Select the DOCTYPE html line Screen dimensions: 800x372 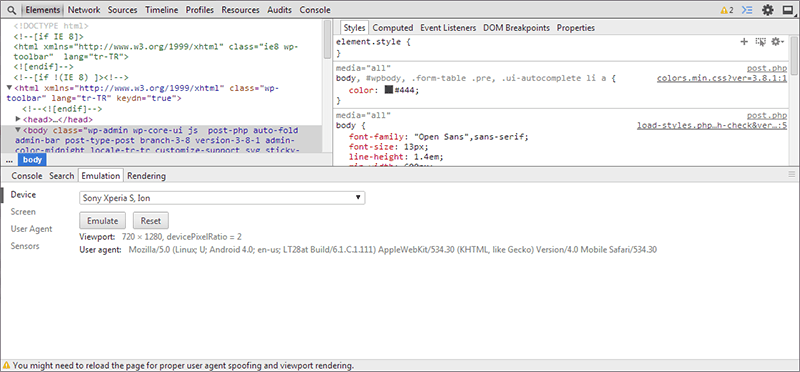click(51, 26)
